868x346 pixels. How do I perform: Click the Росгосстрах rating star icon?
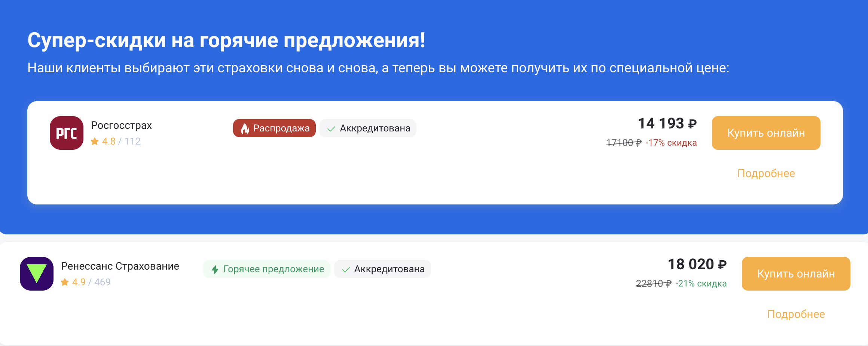click(95, 141)
